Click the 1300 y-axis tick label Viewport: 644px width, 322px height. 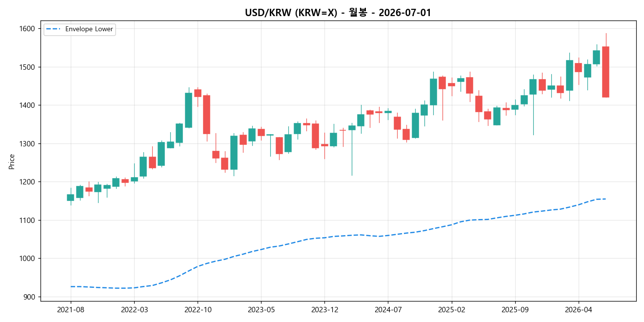point(28,143)
